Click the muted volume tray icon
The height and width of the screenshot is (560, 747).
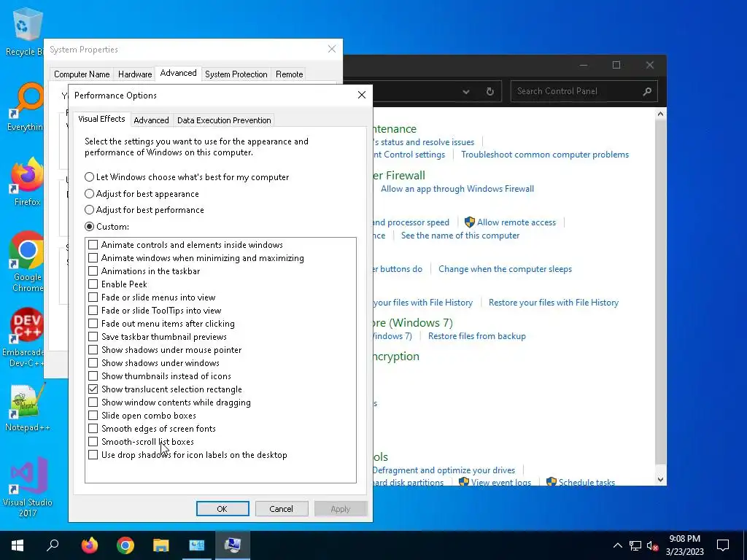coord(652,545)
